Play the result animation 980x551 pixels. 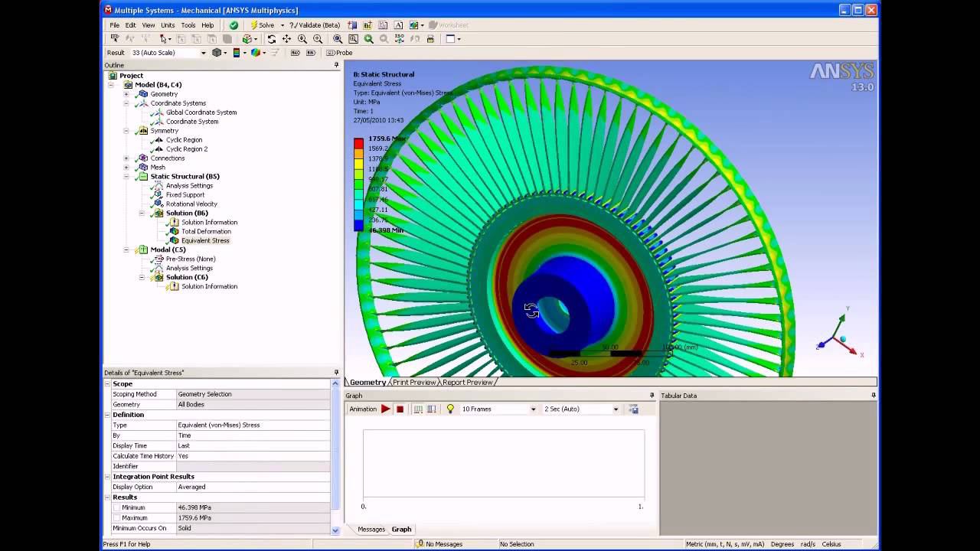click(x=386, y=409)
